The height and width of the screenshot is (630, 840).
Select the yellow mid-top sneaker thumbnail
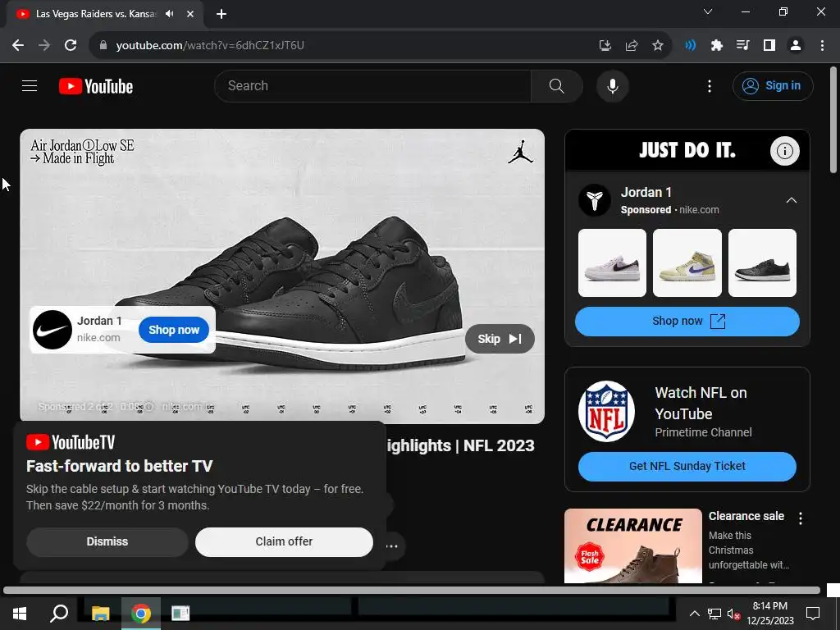[687, 262]
